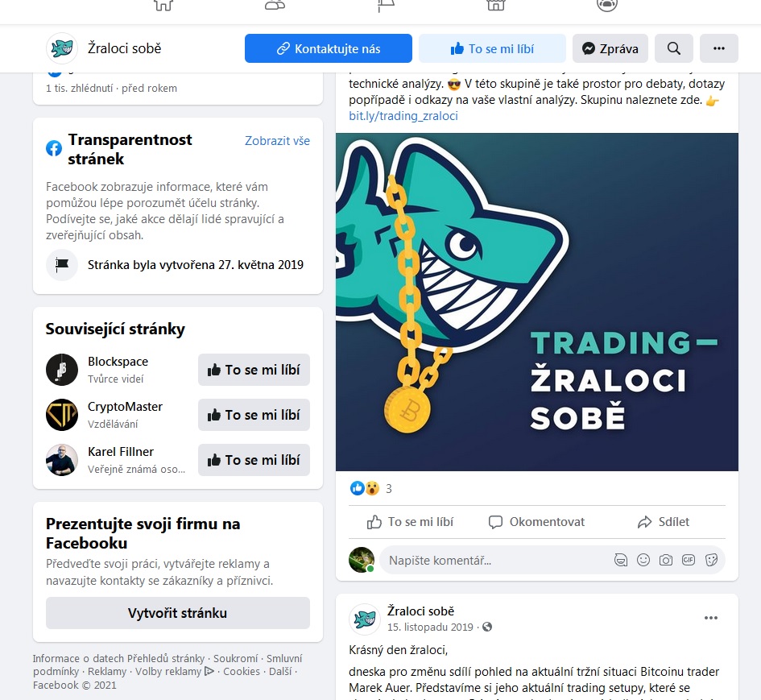The height and width of the screenshot is (700, 761).
Task: Click the Kontaktujte nás button
Action: click(328, 48)
